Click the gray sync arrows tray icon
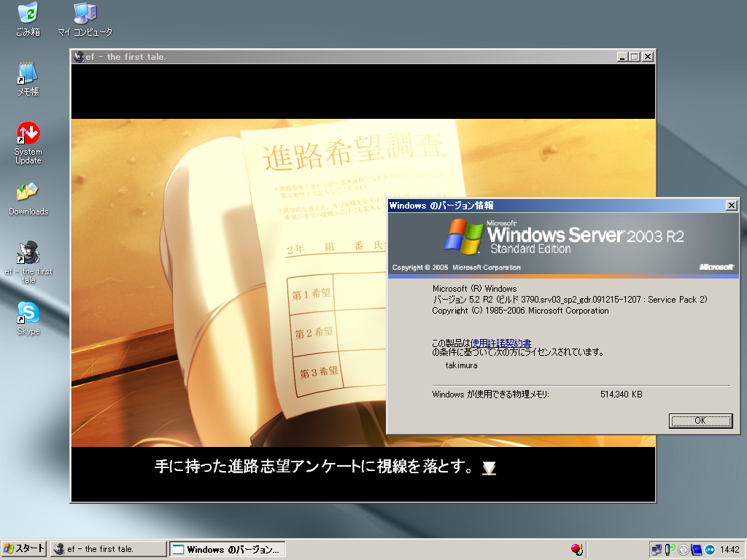 click(x=683, y=550)
